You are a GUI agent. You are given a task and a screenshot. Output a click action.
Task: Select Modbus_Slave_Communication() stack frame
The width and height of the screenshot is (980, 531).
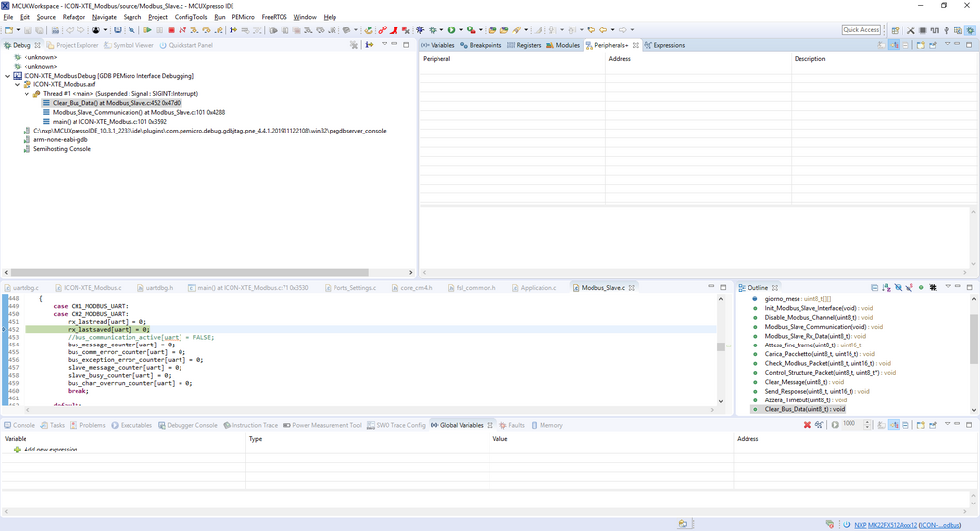(138, 112)
